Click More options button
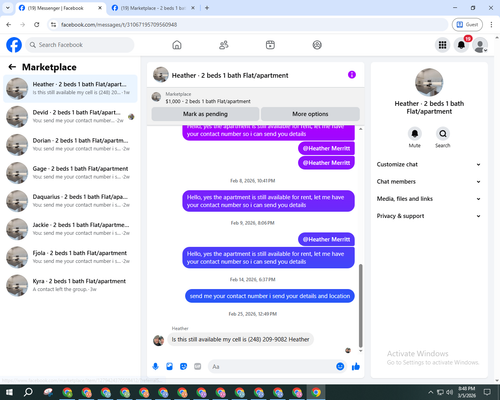Viewport: 500px width, 400px height. click(x=310, y=114)
